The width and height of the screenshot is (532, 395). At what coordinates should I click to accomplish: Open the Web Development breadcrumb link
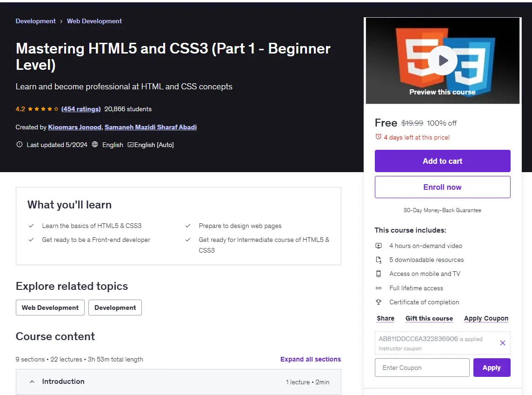94,21
